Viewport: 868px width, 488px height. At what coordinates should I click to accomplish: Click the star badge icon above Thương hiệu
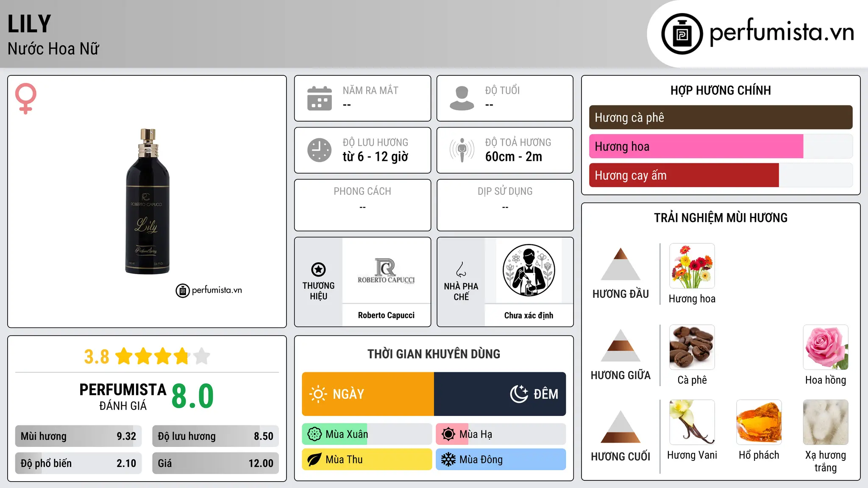[x=318, y=269]
